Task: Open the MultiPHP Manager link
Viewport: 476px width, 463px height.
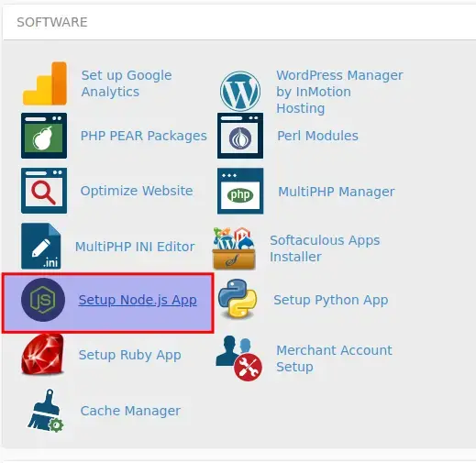Action: [337, 192]
